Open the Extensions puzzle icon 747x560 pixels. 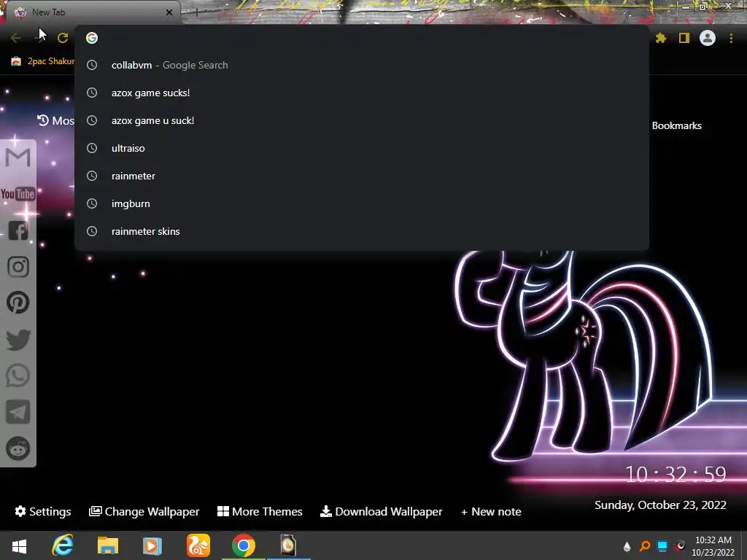pyautogui.click(x=661, y=38)
